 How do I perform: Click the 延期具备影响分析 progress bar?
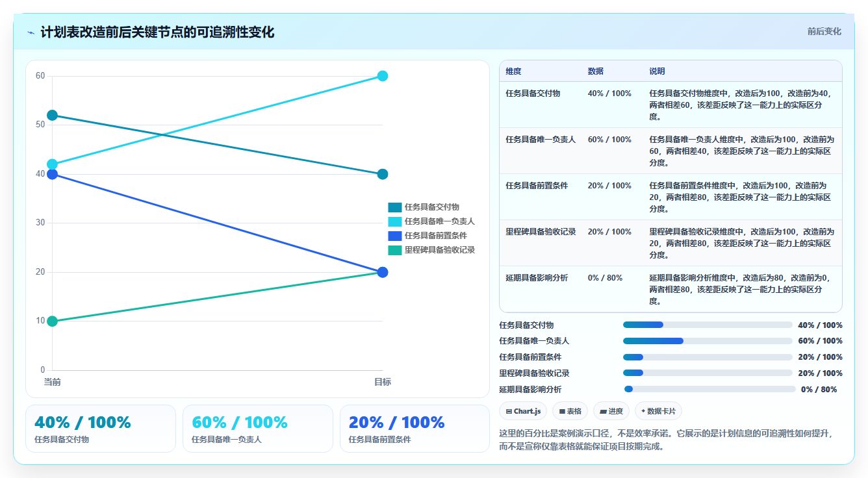point(709,389)
